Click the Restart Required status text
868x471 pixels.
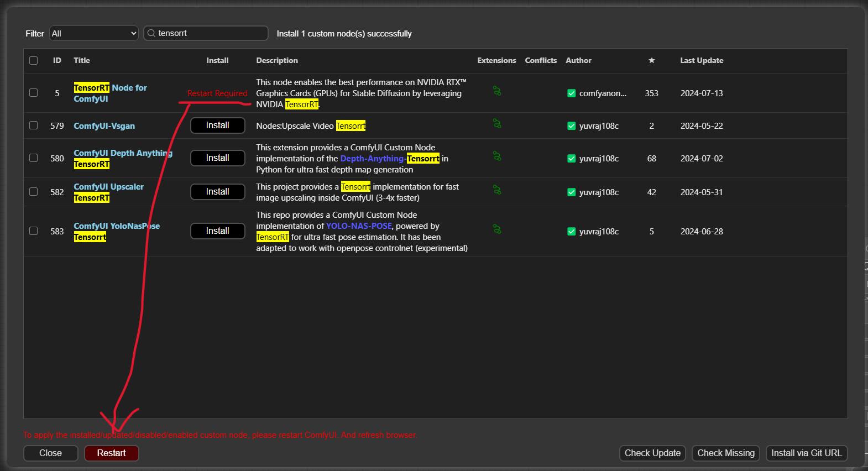(x=217, y=93)
